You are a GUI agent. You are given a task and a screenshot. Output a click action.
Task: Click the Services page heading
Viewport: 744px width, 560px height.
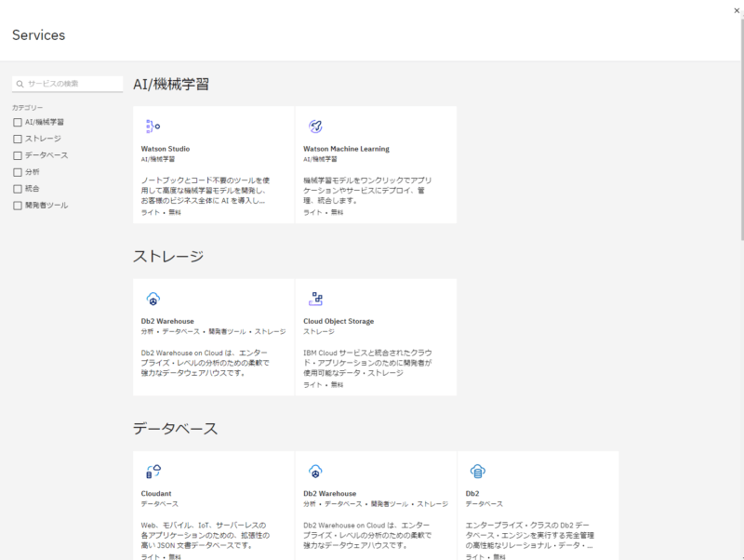tap(38, 35)
